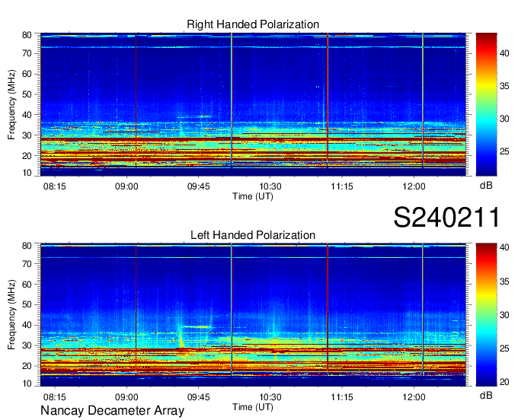This screenshot has height=420, width=518.
Task: Click the 60 MHz label on the bottom plot
Action: click(27, 285)
